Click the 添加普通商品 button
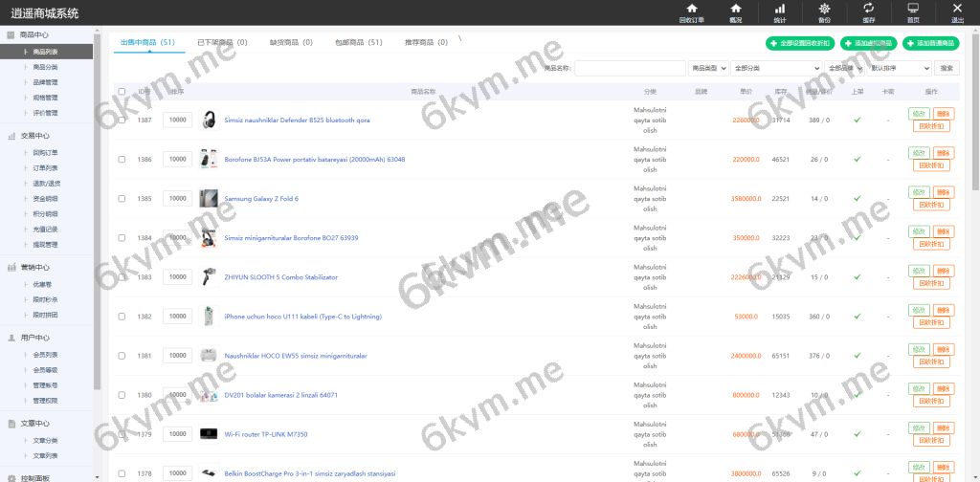980x482 pixels. [x=930, y=43]
